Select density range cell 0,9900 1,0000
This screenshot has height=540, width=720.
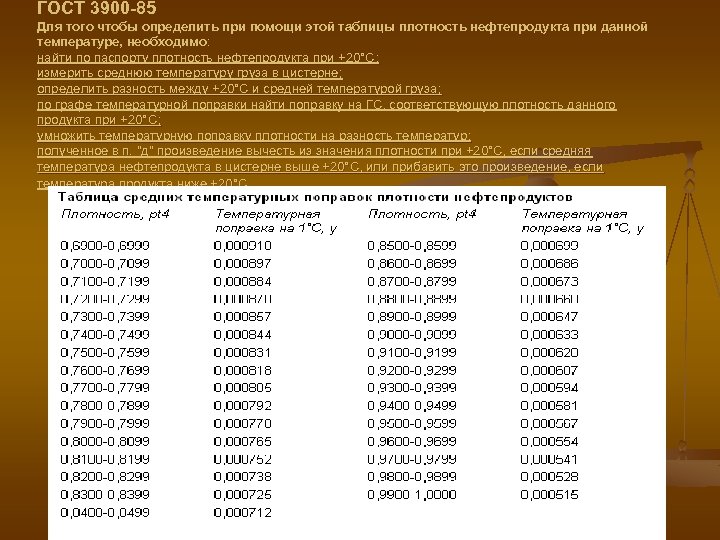(412, 495)
